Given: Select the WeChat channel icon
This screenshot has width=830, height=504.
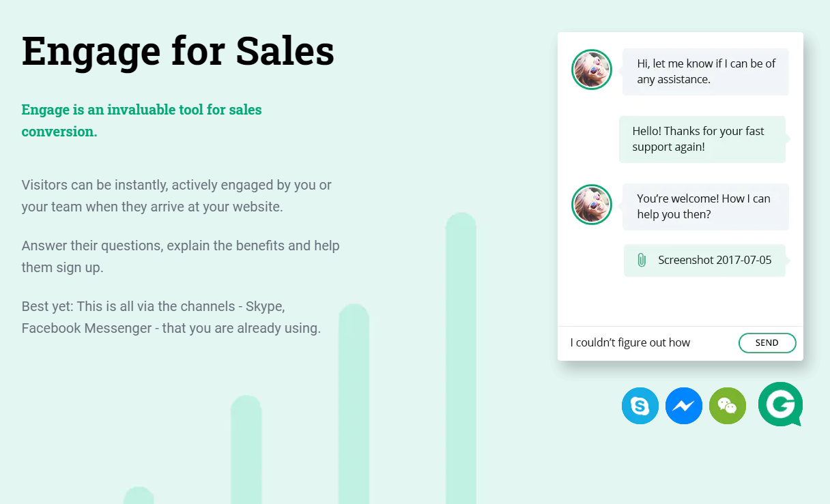Looking at the screenshot, I should [728, 406].
